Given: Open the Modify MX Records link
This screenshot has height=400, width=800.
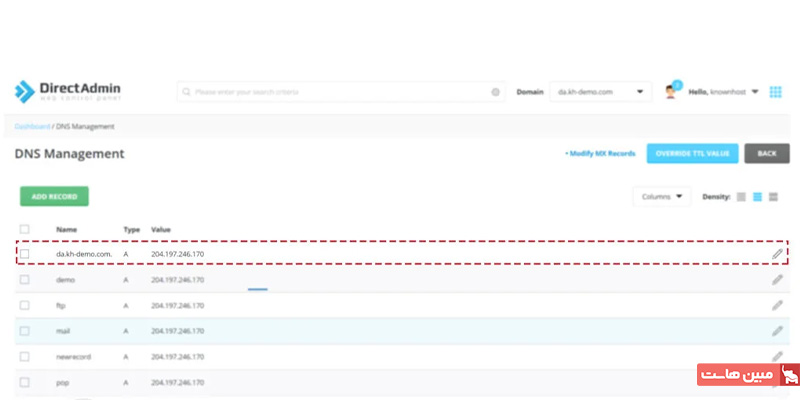Looking at the screenshot, I should click(600, 154).
